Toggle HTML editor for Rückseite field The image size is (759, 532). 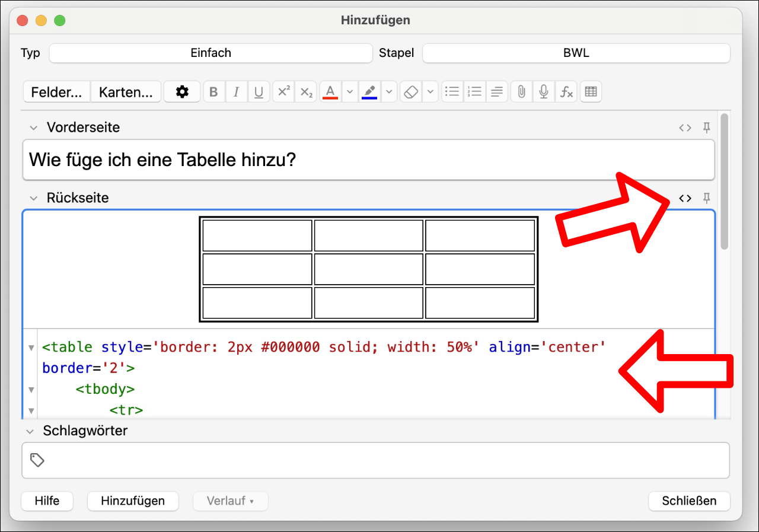685,198
